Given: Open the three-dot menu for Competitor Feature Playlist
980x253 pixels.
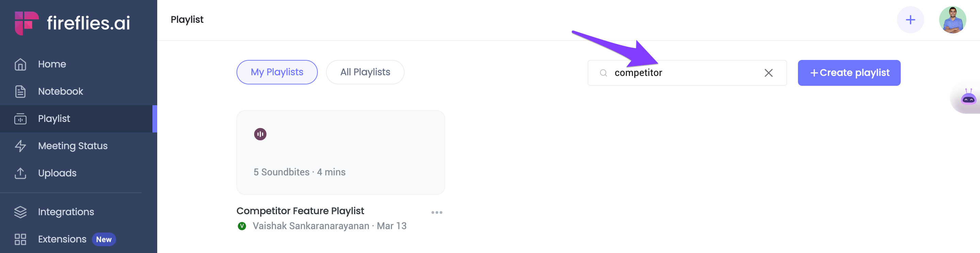Looking at the screenshot, I should [437, 212].
